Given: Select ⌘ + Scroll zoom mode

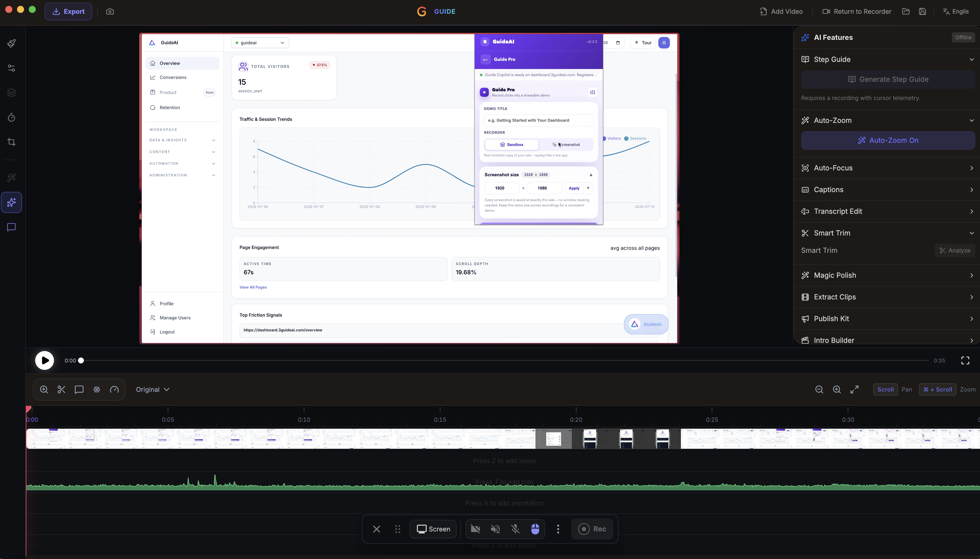Looking at the screenshot, I should [x=937, y=389].
